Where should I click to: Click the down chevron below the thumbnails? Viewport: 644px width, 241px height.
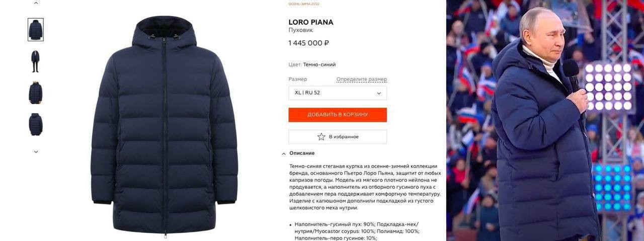(36, 151)
